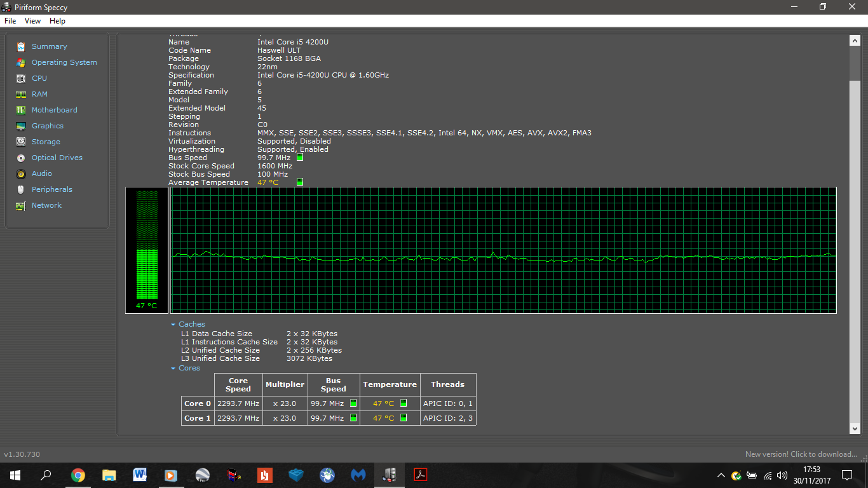Select the RAM module icon in sidebar
868x488 pixels.
21,94
